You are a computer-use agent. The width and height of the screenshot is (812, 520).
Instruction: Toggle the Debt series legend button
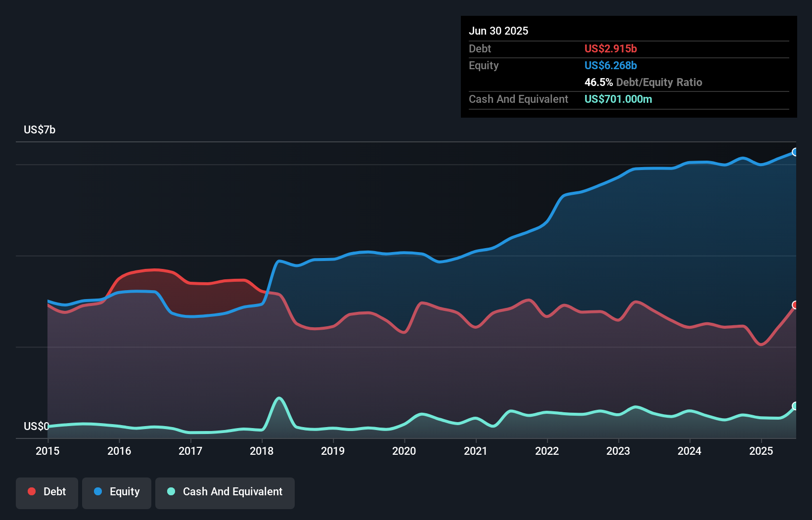pos(47,492)
